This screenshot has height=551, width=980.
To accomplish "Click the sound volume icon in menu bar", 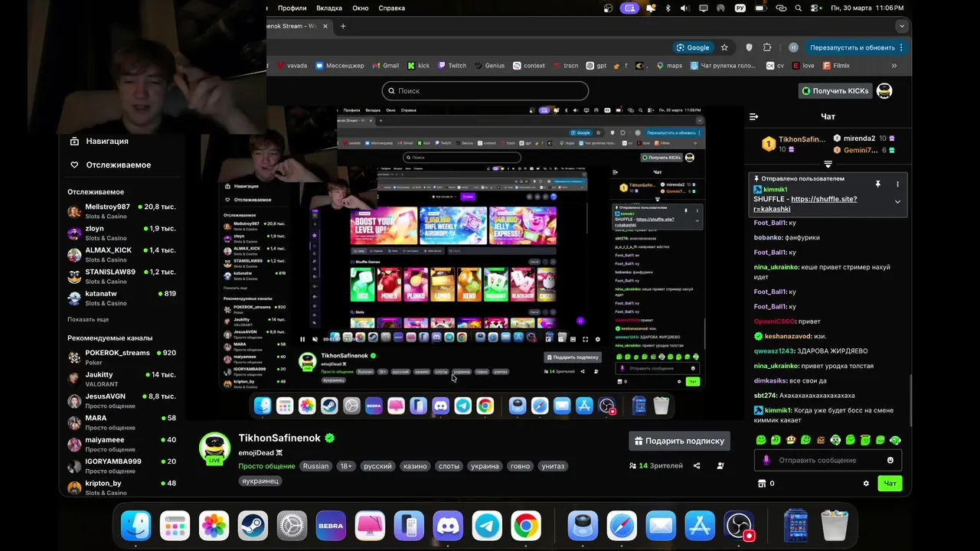I will tap(684, 8).
